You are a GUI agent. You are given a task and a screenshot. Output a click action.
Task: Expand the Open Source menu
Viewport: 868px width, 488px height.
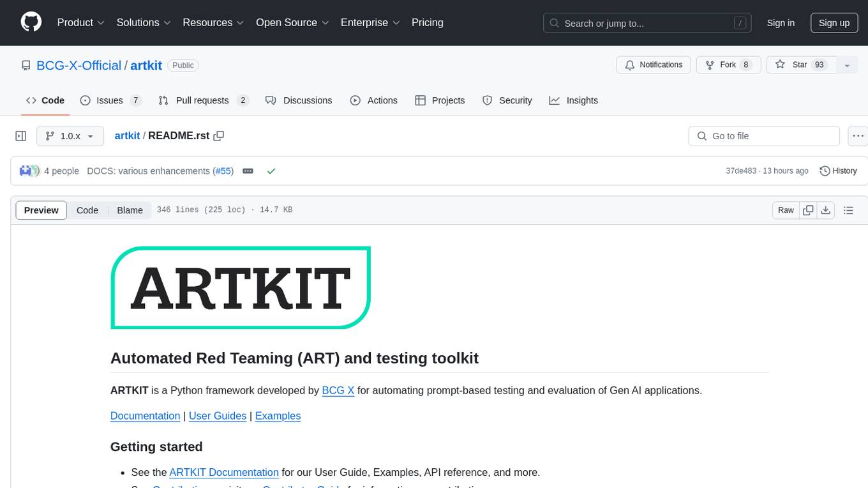[292, 22]
